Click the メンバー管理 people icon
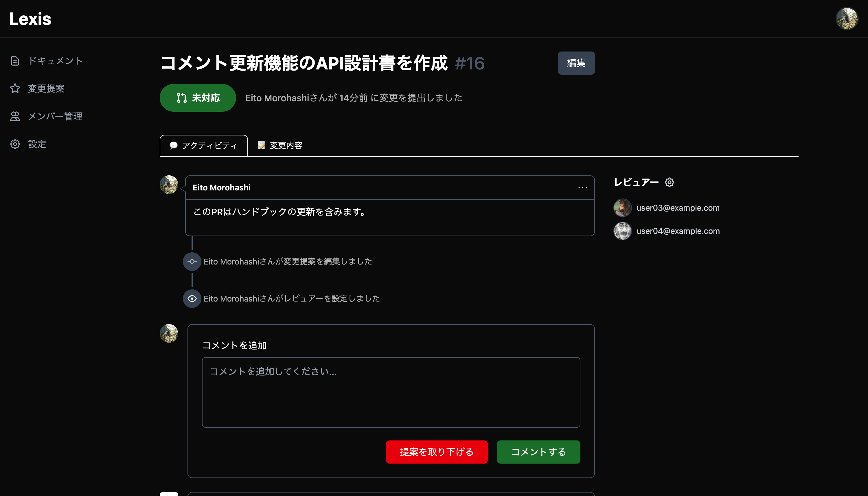This screenshot has height=496, width=868. [x=15, y=117]
